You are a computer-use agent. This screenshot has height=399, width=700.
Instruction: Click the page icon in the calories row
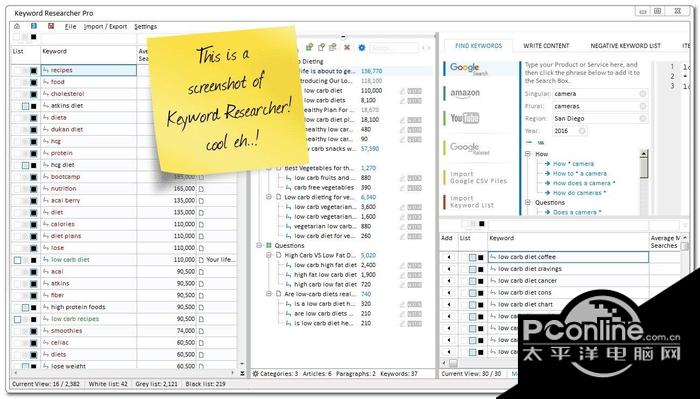(x=201, y=224)
